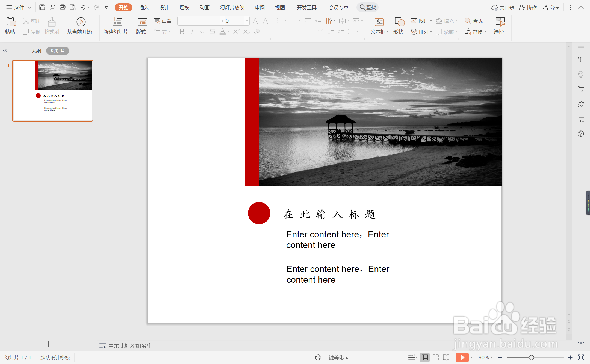Click the New Slide icon

117,22
